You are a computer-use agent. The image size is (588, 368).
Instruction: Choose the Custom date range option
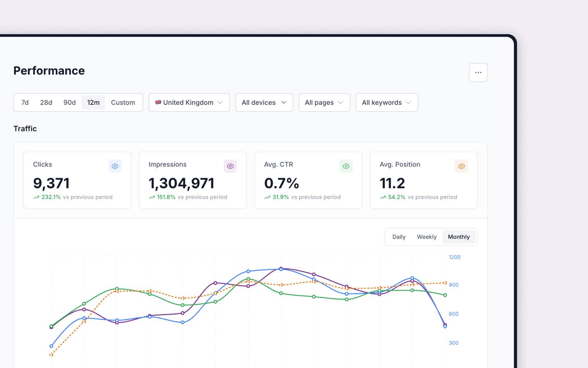tap(123, 102)
